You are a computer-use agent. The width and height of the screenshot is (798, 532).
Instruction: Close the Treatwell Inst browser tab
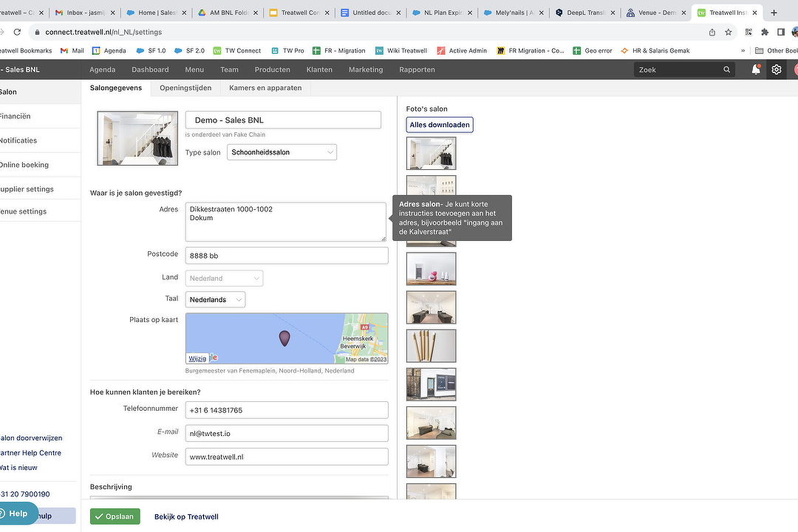[754, 13]
